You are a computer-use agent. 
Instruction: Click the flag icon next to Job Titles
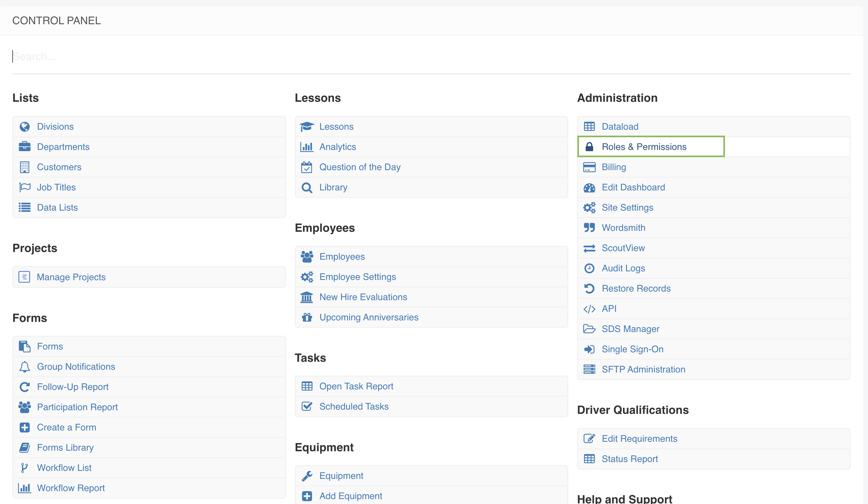[x=25, y=187]
